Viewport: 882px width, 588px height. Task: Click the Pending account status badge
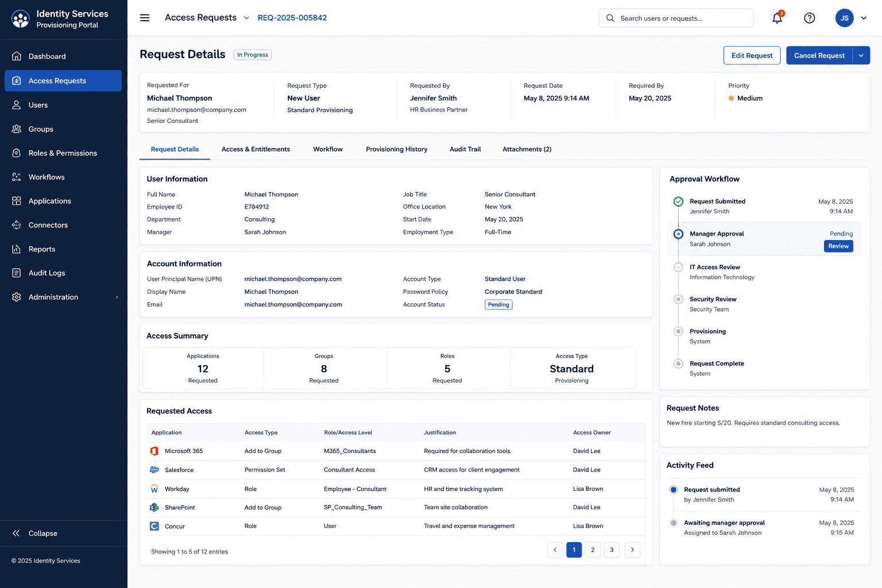[x=498, y=305]
